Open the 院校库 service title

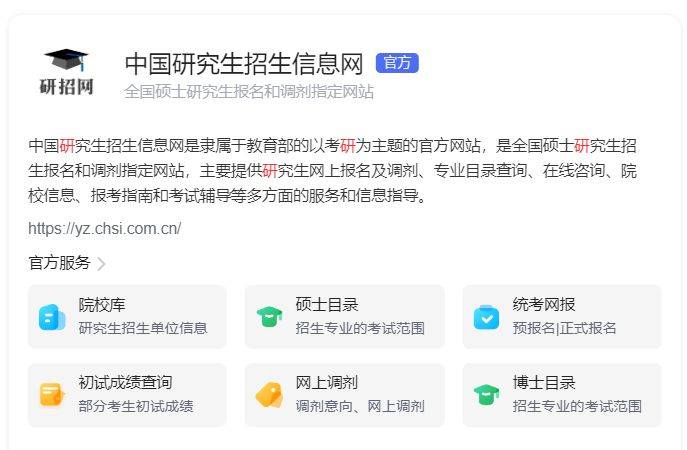[x=102, y=305]
